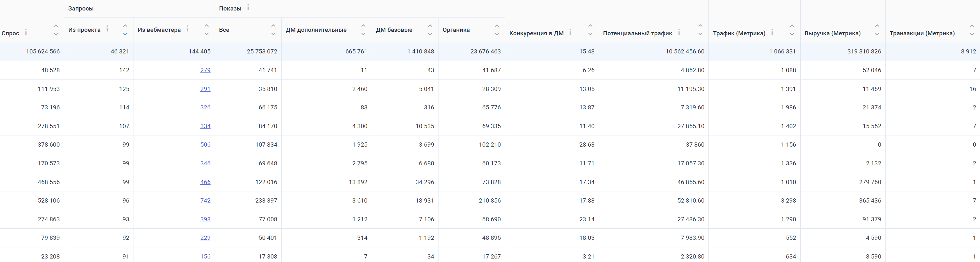
Task: Follow the 506 link in Из вебмастера
Action: (205, 144)
